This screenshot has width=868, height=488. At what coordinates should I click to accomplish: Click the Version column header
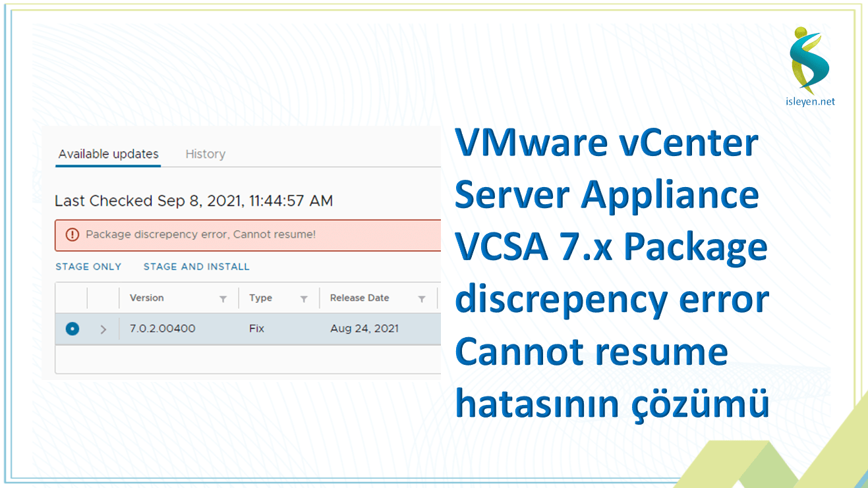(146, 298)
